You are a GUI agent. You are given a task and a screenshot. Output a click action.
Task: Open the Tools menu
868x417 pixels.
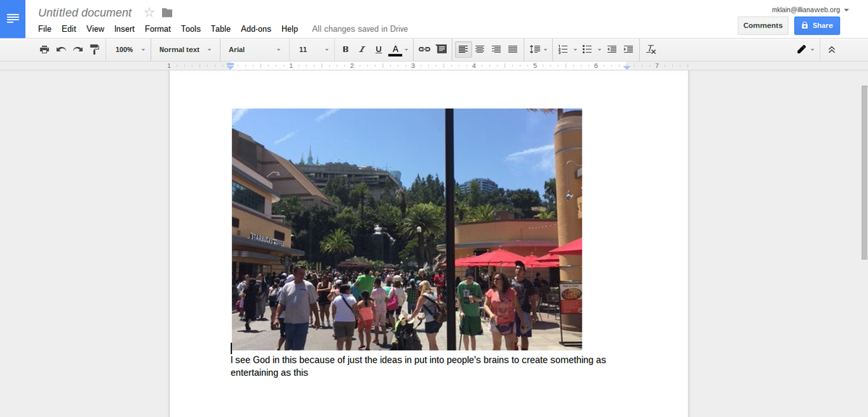tap(191, 29)
